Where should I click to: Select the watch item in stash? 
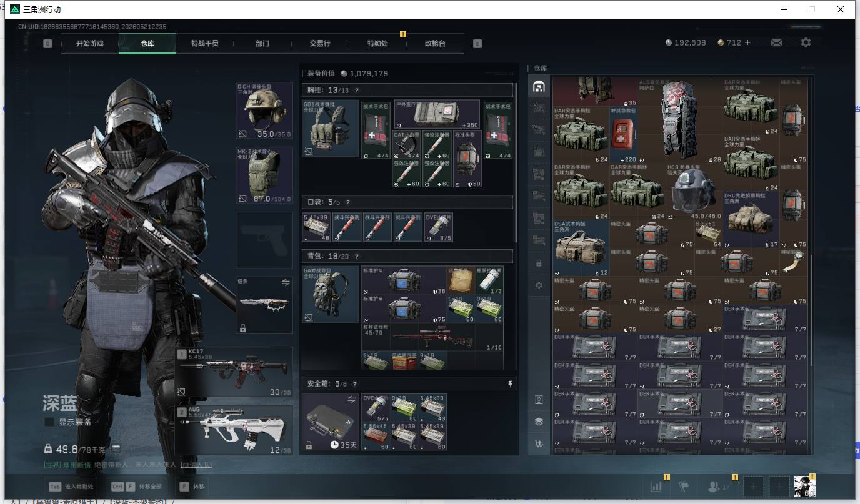(794, 262)
